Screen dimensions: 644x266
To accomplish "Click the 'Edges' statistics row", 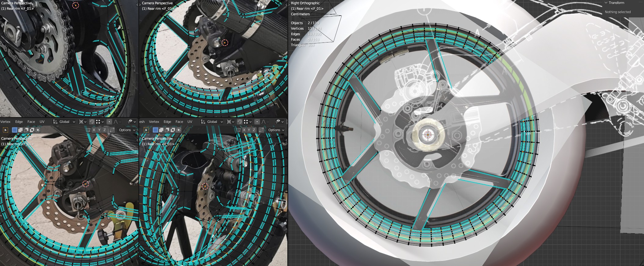I will point(306,34).
